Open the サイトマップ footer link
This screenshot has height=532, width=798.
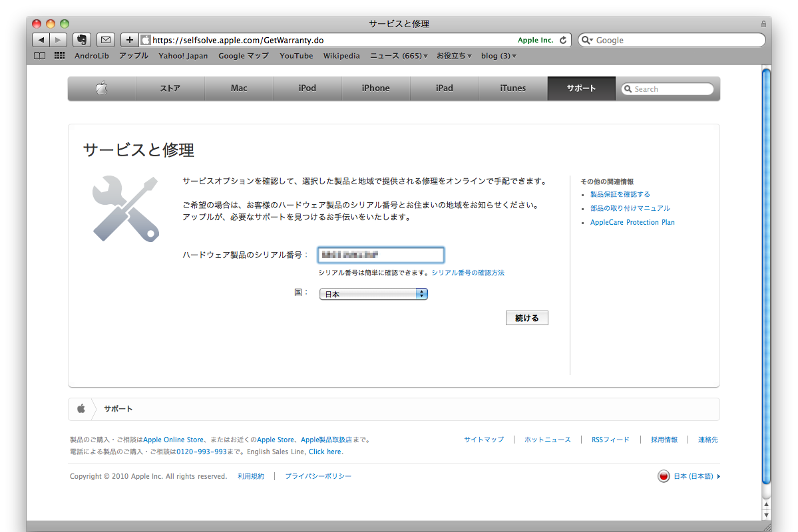[483, 440]
